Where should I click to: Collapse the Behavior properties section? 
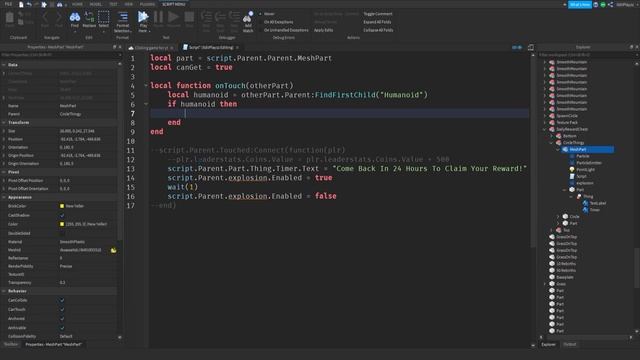pyautogui.click(x=4, y=291)
